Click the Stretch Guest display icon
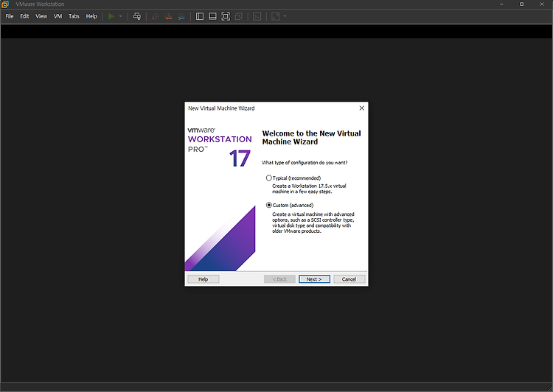The height and width of the screenshot is (392, 553). click(x=276, y=16)
